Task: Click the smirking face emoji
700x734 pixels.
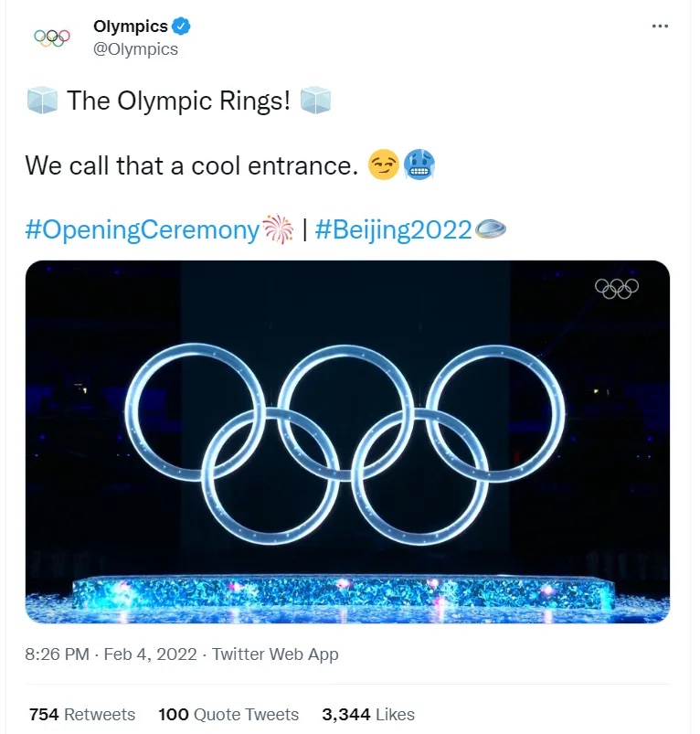Action: click(381, 165)
